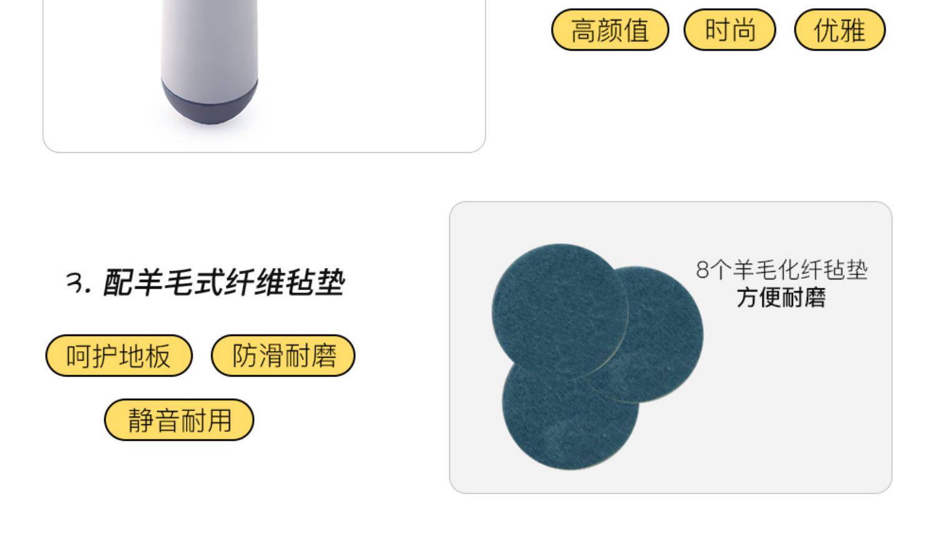This screenshot has height=560, width=936.
Task: Select the 时尚 yellow tag
Action: click(x=729, y=29)
